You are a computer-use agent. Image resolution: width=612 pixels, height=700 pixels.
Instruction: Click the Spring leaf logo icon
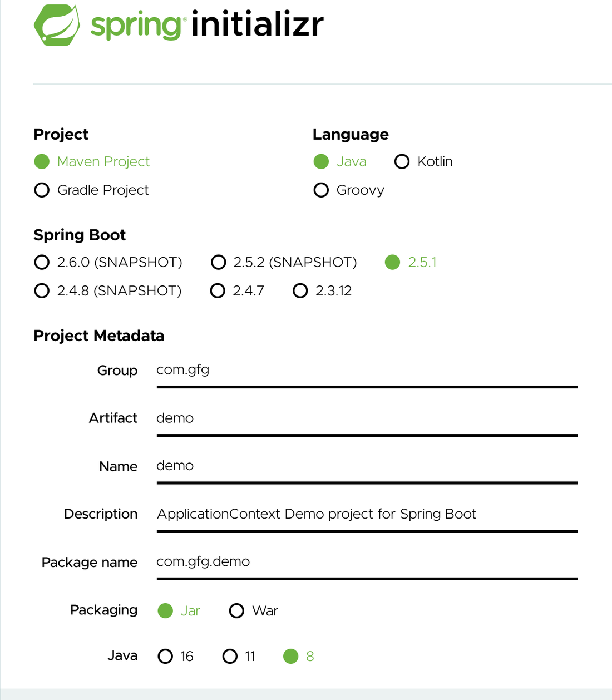[57, 25]
